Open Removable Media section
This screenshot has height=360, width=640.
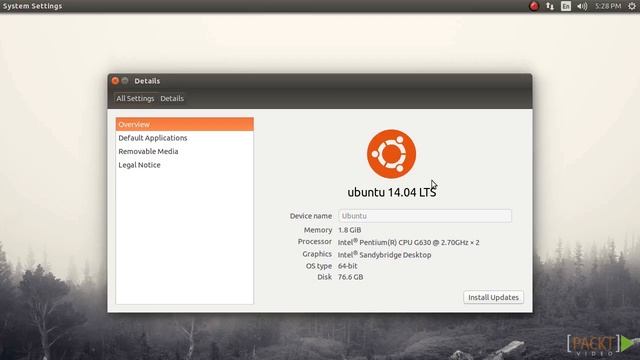click(184, 151)
